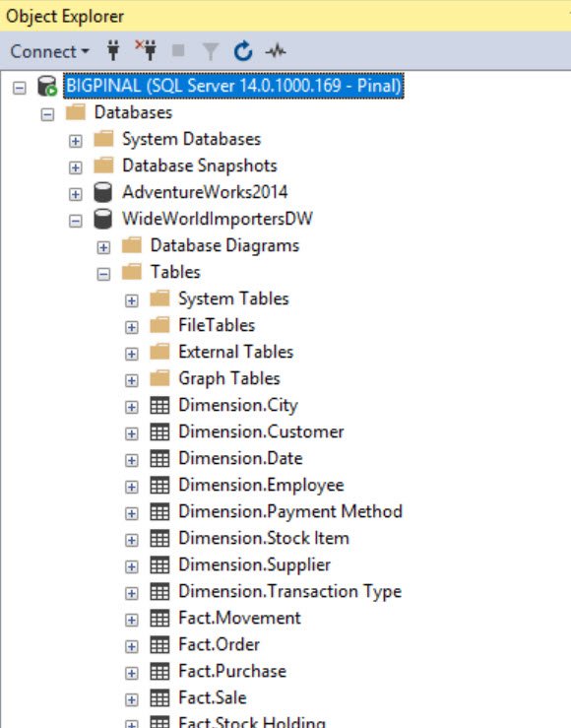The image size is (571, 728).
Task: Expand the Dimension.City table
Action: [132, 407]
